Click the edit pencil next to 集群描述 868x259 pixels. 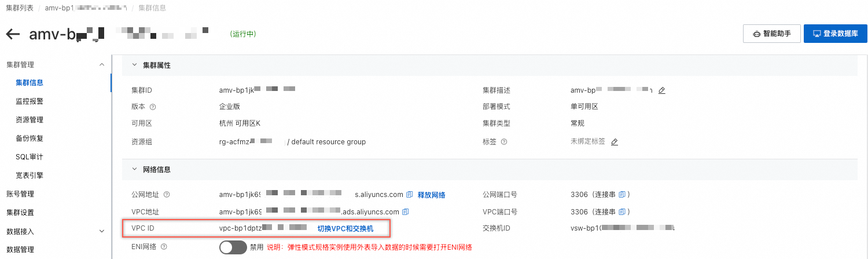(662, 90)
